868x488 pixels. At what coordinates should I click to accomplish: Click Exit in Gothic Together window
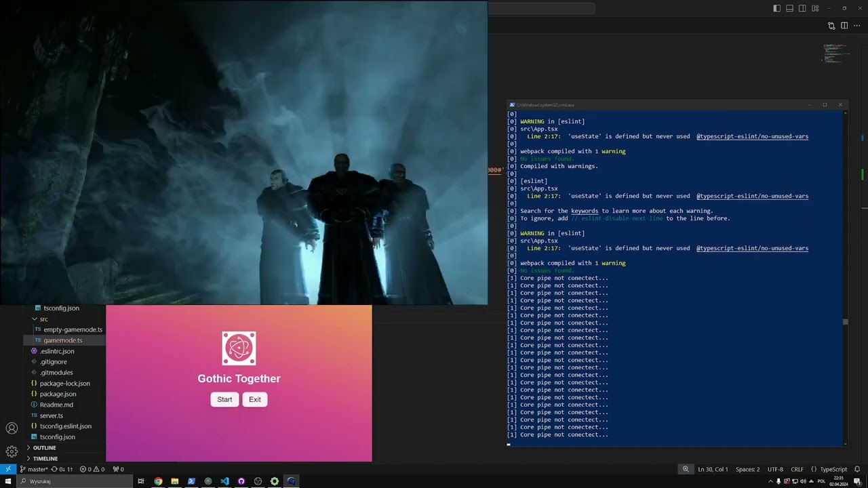tap(255, 399)
